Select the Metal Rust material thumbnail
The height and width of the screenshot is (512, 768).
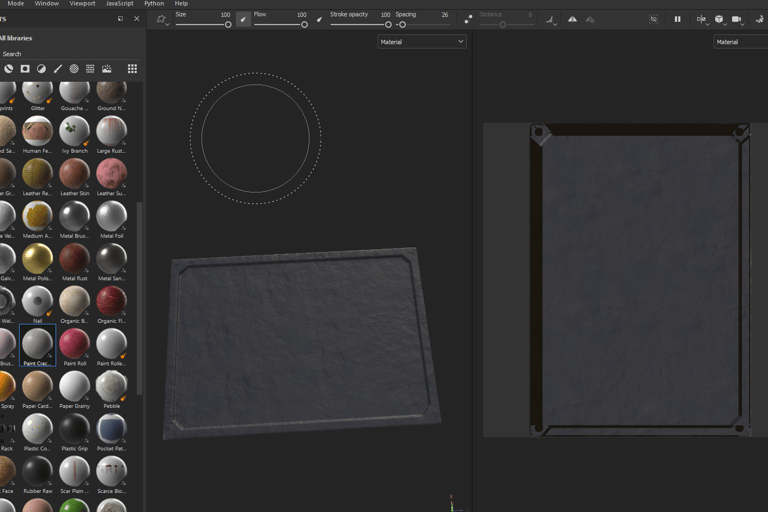pos(74,260)
